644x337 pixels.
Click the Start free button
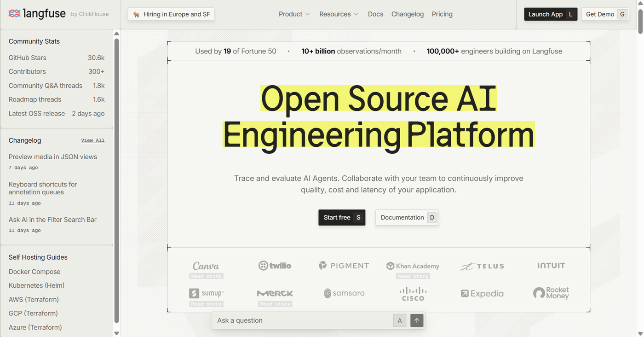coord(342,218)
